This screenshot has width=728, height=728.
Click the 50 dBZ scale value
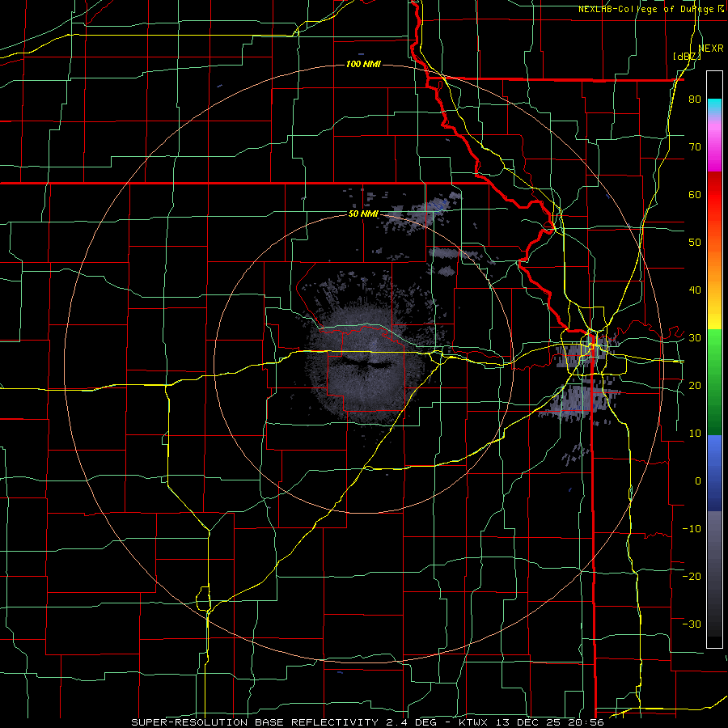point(695,243)
